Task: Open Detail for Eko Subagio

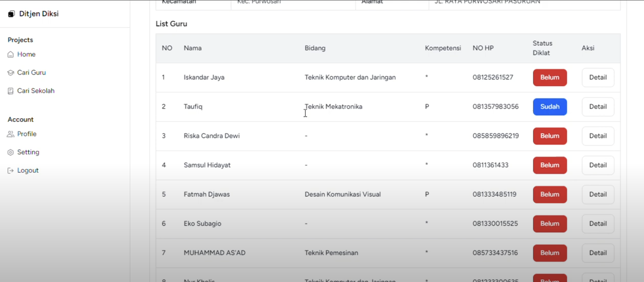Action: pyautogui.click(x=598, y=224)
